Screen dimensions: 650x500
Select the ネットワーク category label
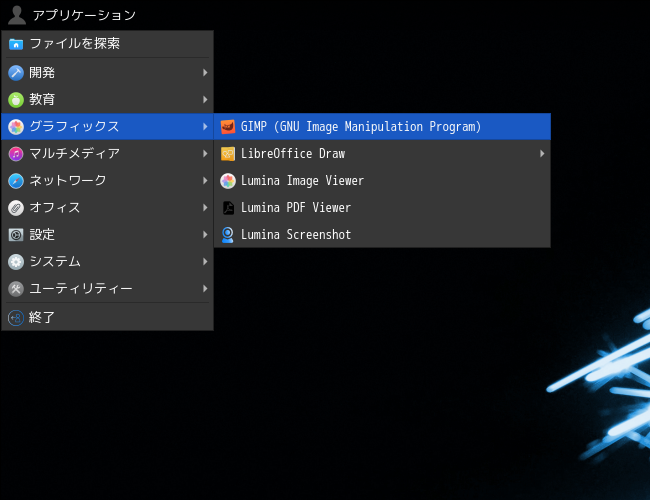coord(68,180)
